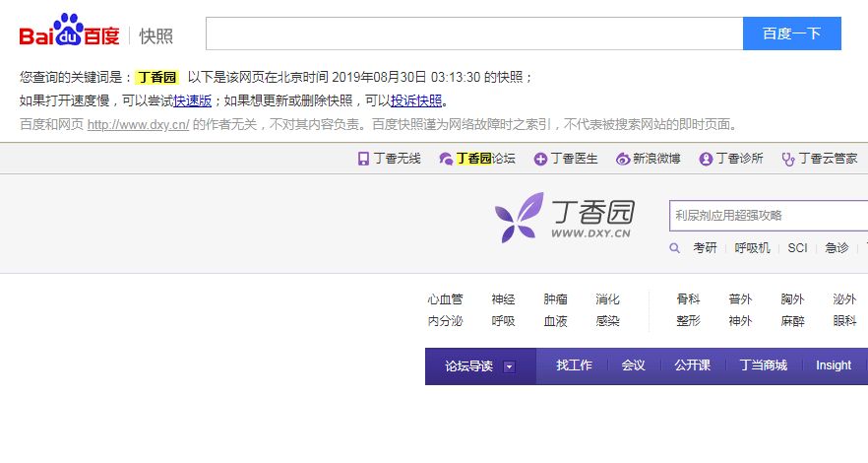This screenshot has width=868, height=463.
Task: Select the SCI hot keyword
Action: tap(797, 248)
